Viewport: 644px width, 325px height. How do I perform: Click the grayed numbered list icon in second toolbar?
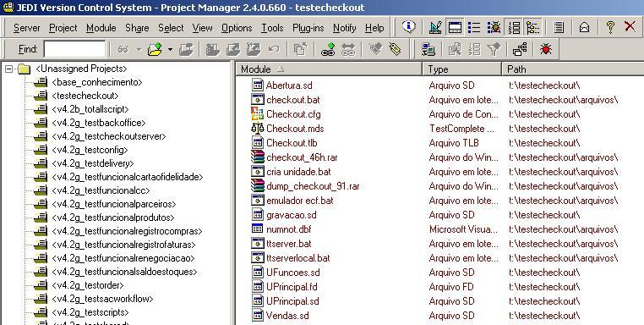point(474,50)
